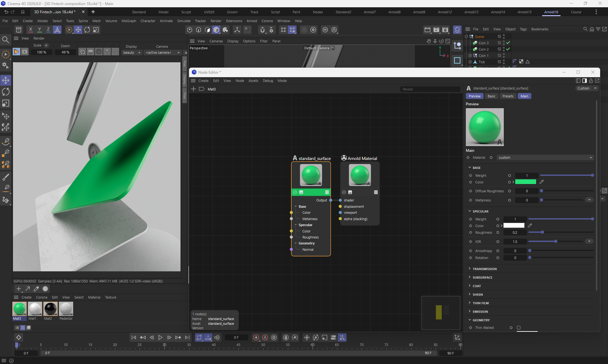Click the Presets button

[508, 96]
